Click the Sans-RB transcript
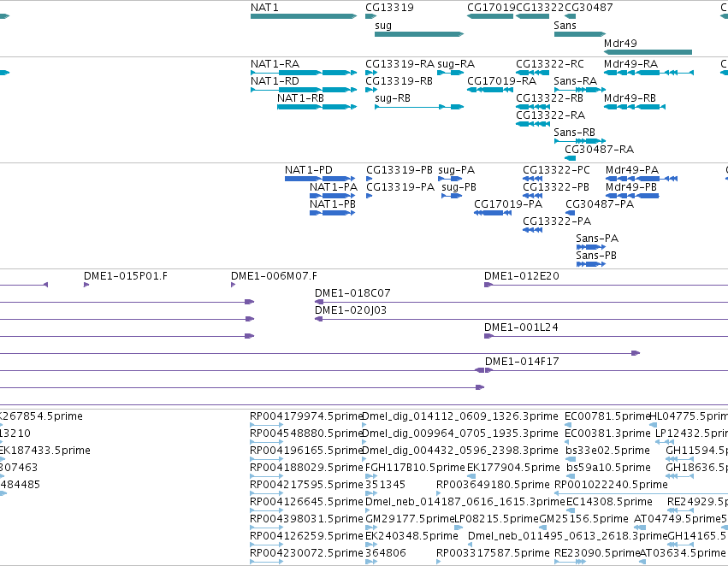Viewport: 728px width, 566px height. (x=580, y=140)
